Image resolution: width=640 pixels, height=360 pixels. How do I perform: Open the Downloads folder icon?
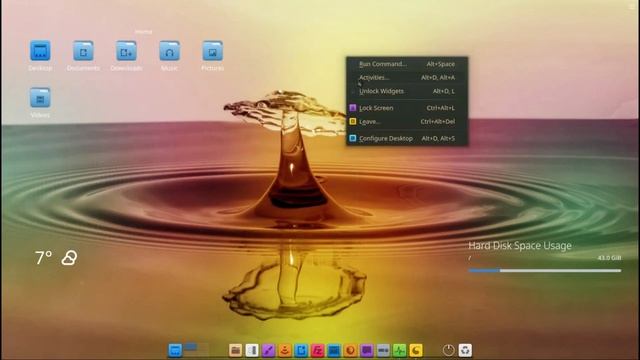126,51
